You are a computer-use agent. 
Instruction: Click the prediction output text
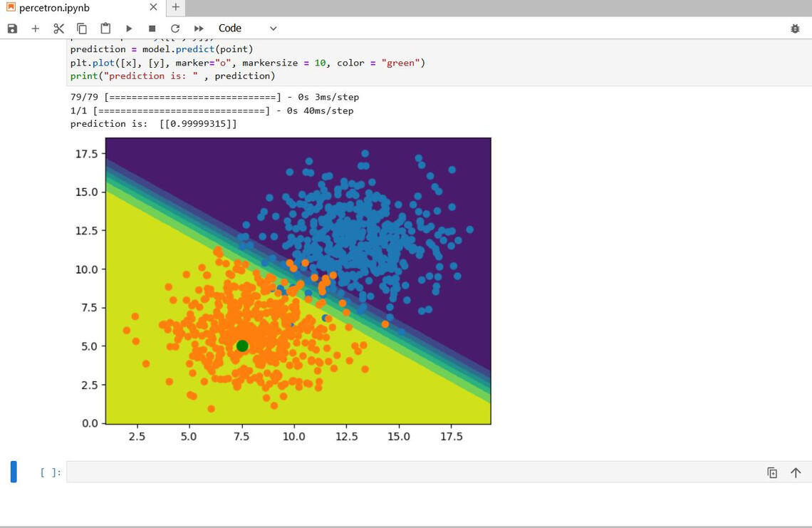pyautogui.click(x=154, y=123)
